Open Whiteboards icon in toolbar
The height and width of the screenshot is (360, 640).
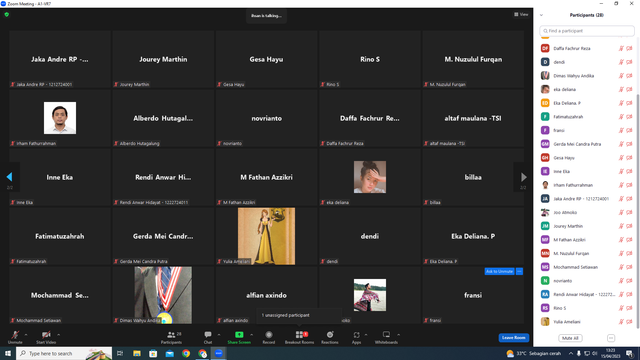click(x=386, y=334)
